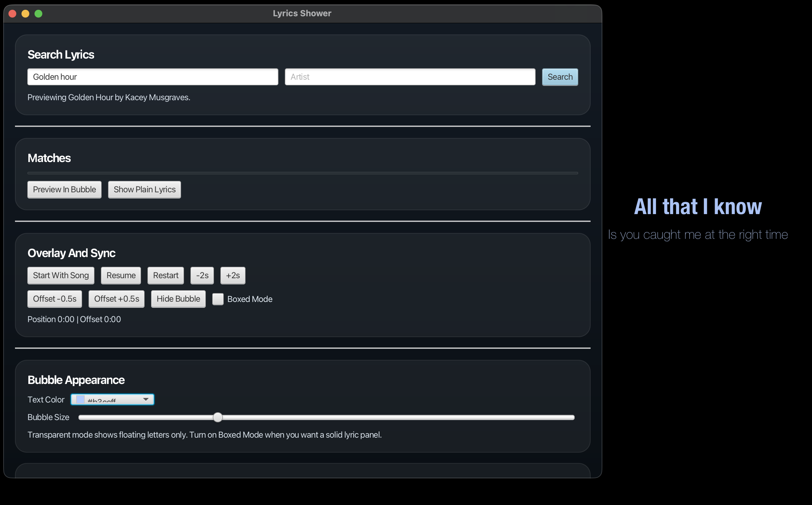Click the green window zoom button

(x=38, y=13)
